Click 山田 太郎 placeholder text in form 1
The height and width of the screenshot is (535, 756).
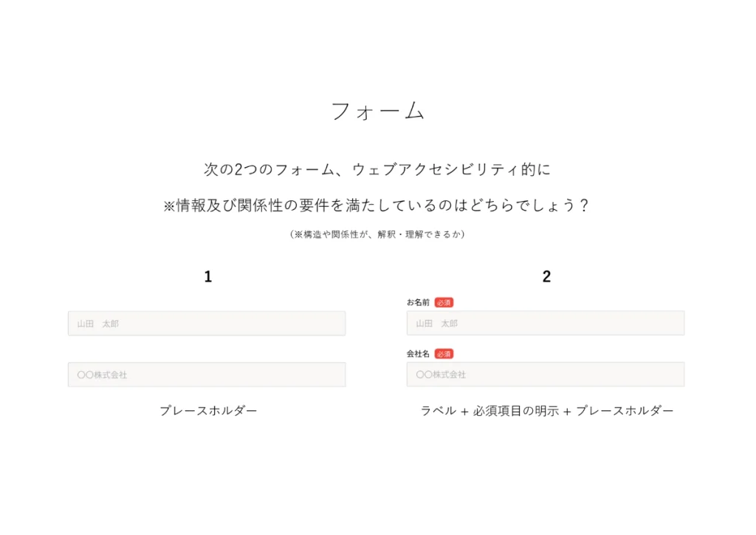point(98,324)
